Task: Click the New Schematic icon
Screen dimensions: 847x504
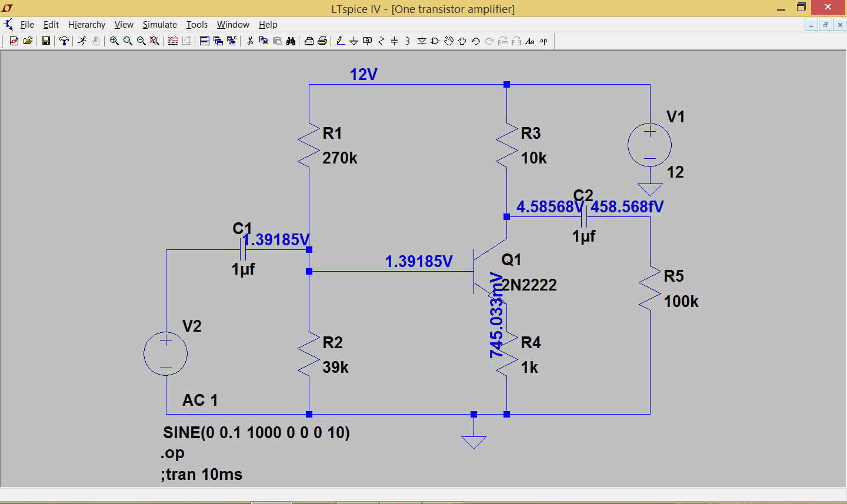Action: pos(14,41)
